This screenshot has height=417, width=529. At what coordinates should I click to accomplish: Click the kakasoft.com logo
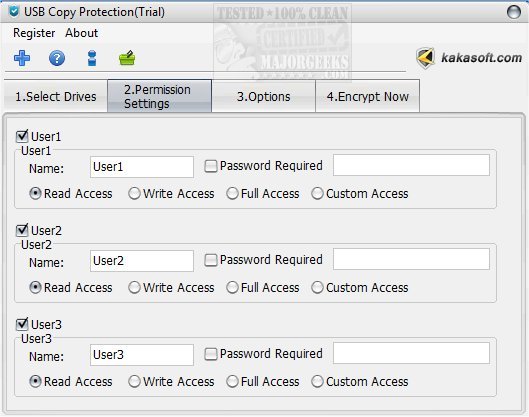pos(469,58)
